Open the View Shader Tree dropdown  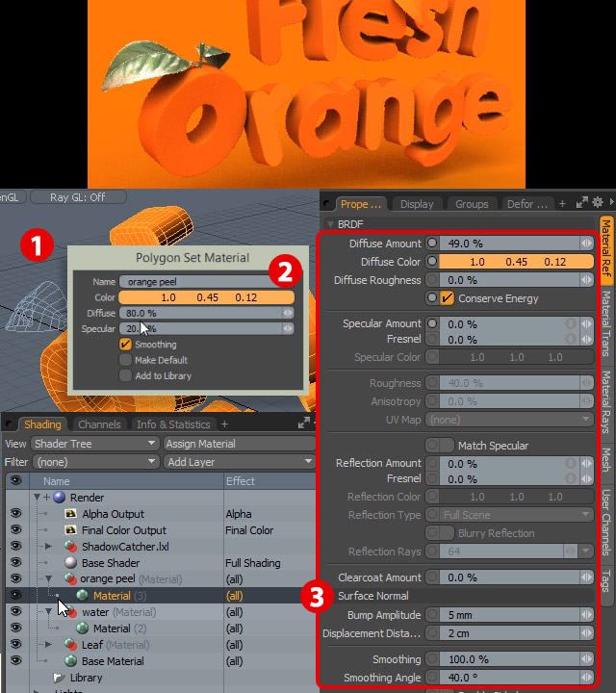click(x=94, y=444)
